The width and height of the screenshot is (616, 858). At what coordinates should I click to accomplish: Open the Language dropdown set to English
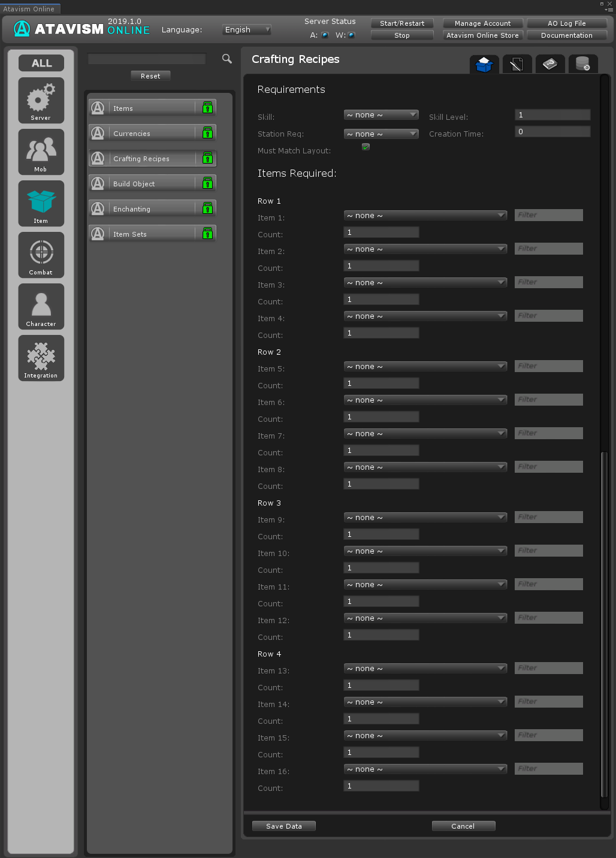coord(247,30)
